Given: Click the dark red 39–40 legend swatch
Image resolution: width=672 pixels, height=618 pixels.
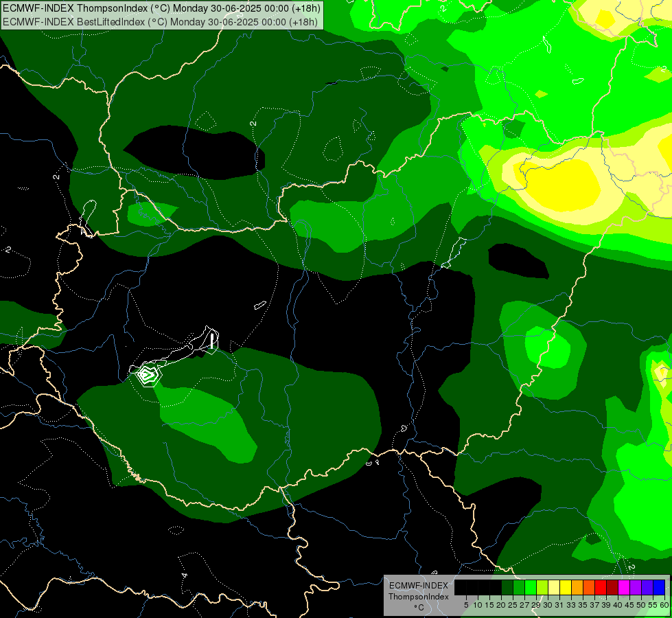Looking at the screenshot, I should [x=612, y=587].
